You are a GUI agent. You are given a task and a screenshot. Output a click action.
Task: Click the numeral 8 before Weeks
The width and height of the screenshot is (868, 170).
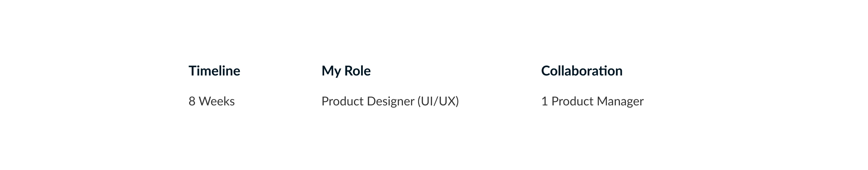click(192, 101)
